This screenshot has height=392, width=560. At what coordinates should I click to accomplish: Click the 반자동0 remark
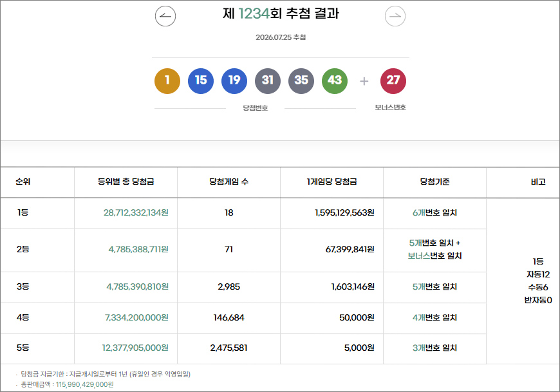pyautogui.click(x=538, y=300)
